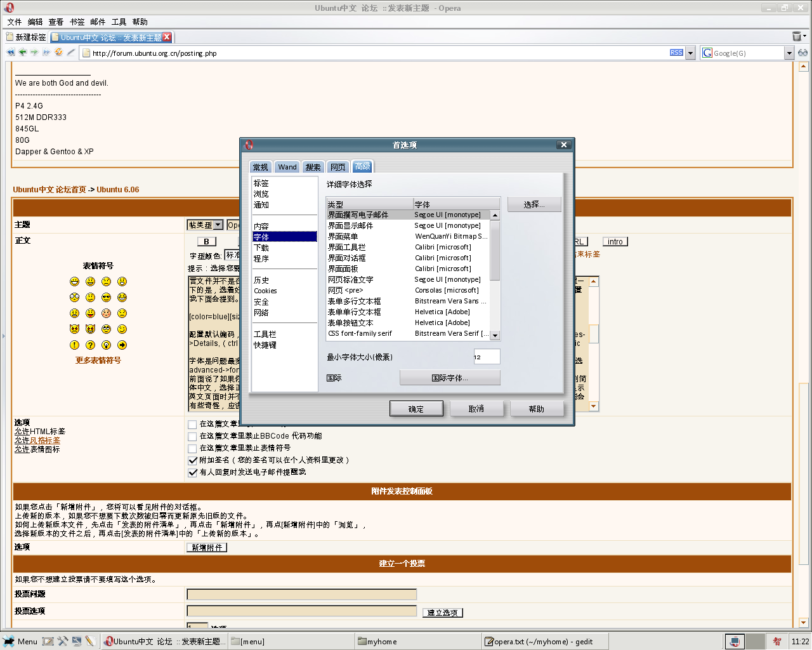Reload the page with the orange refresh icon
812x650 pixels.
(x=58, y=53)
